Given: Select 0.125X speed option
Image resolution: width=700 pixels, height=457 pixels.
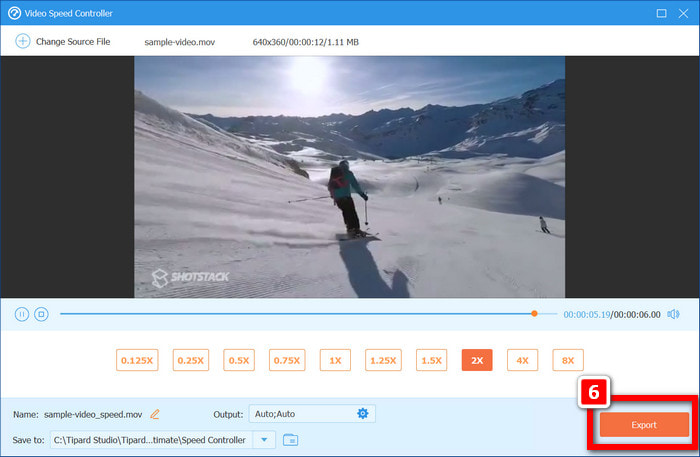Looking at the screenshot, I should [137, 360].
